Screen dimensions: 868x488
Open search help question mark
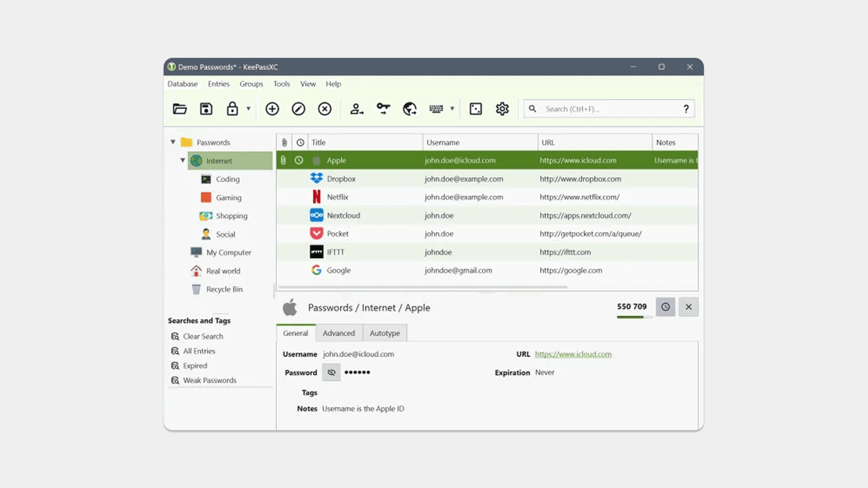(x=686, y=109)
